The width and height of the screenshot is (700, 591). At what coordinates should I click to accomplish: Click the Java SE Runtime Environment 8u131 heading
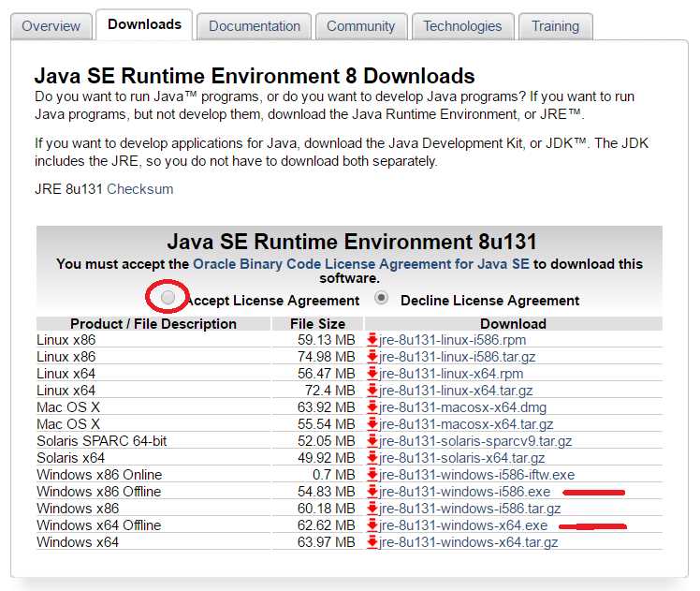(x=352, y=242)
